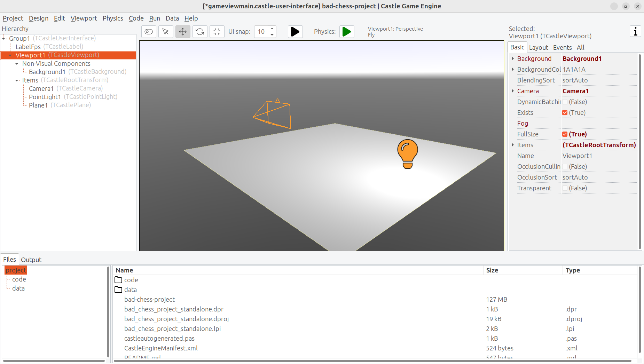Select the Interact mode tool icon
Viewport: 644px width, 364px height.
point(149,32)
